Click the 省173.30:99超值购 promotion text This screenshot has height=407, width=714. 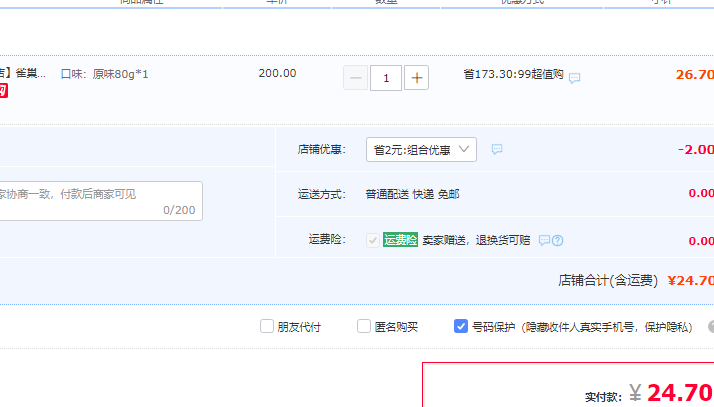click(x=514, y=75)
